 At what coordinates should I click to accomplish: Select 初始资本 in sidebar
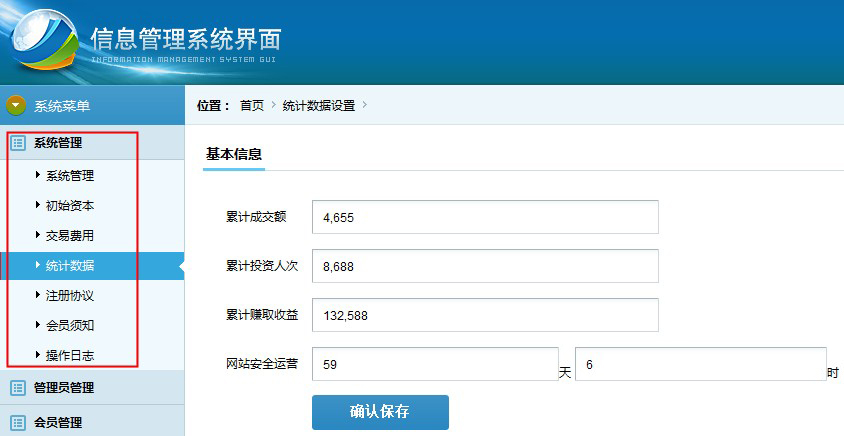[x=69, y=206]
